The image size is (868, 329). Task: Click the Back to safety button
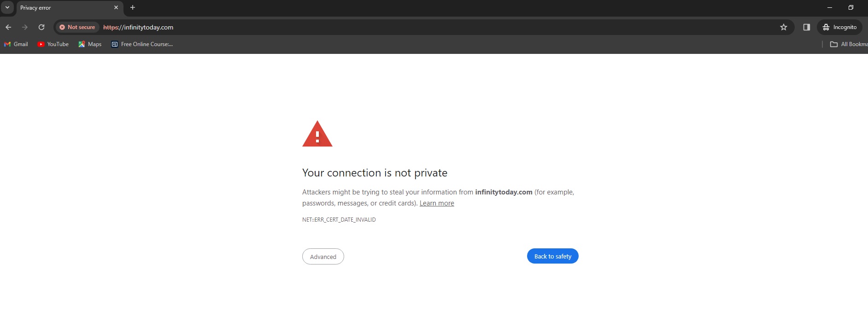point(552,256)
